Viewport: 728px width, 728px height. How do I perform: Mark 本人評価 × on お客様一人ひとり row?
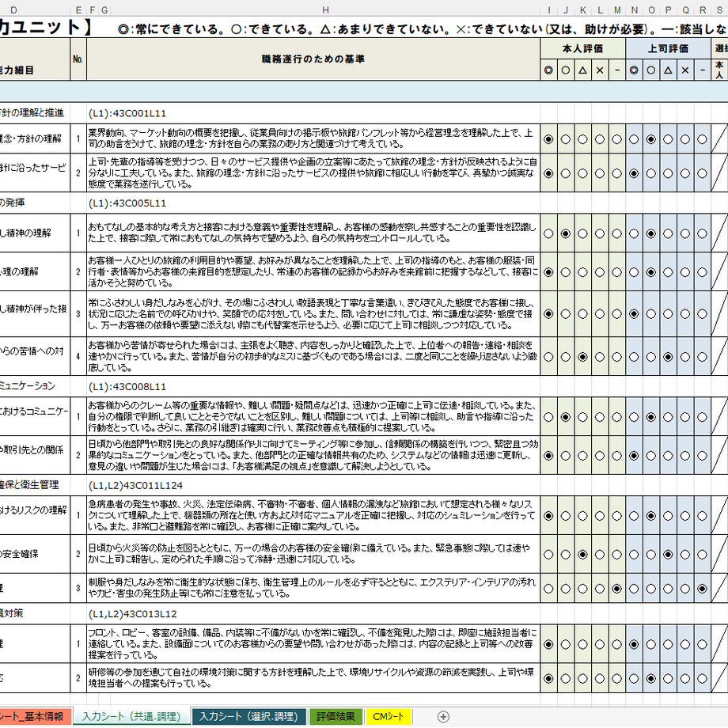[x=600, y=272]
